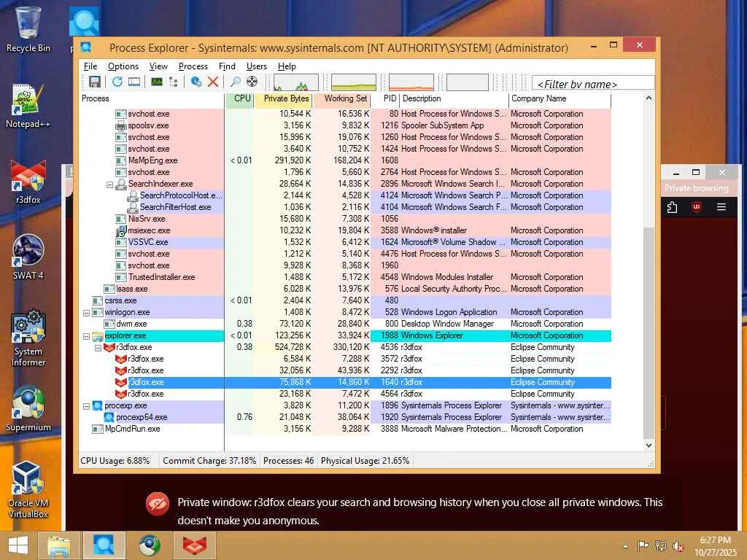Collapse the parent r3dfox.exe tree node
This screenshot has height=560, width=747.
coord(98,348)
